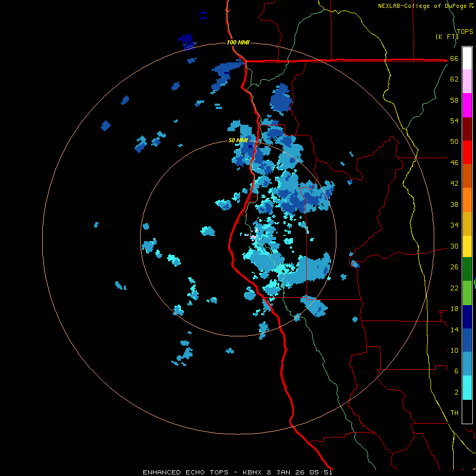476x476 pixels.
Task: Click the legend value '22'
Action: click(x=454, y=288)
